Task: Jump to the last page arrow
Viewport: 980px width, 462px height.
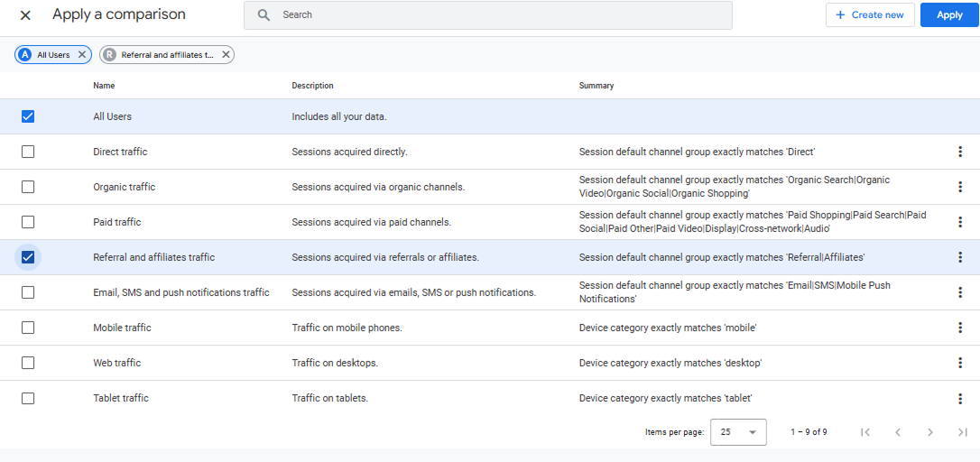Action: coord(963,432)
